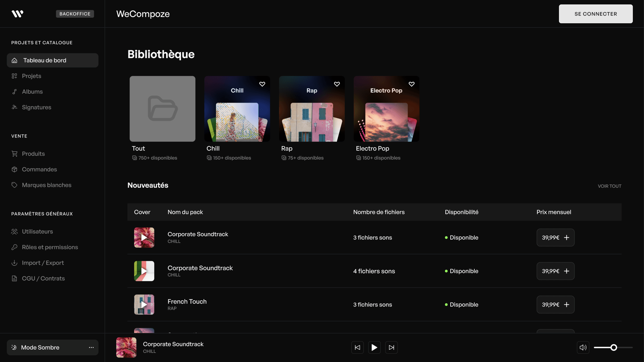Click the Produits cart icon

[14, 153]
